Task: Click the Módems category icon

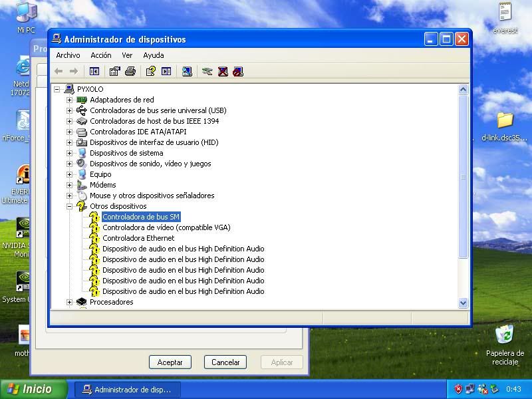Action: (81, 185)
